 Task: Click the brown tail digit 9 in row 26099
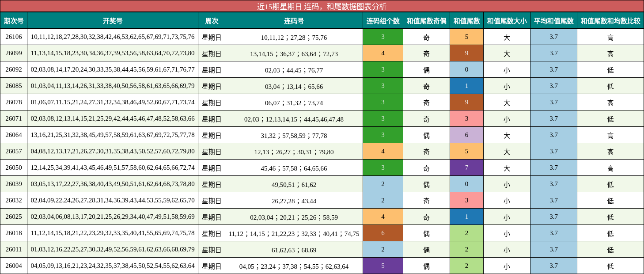tap(467, 53)
